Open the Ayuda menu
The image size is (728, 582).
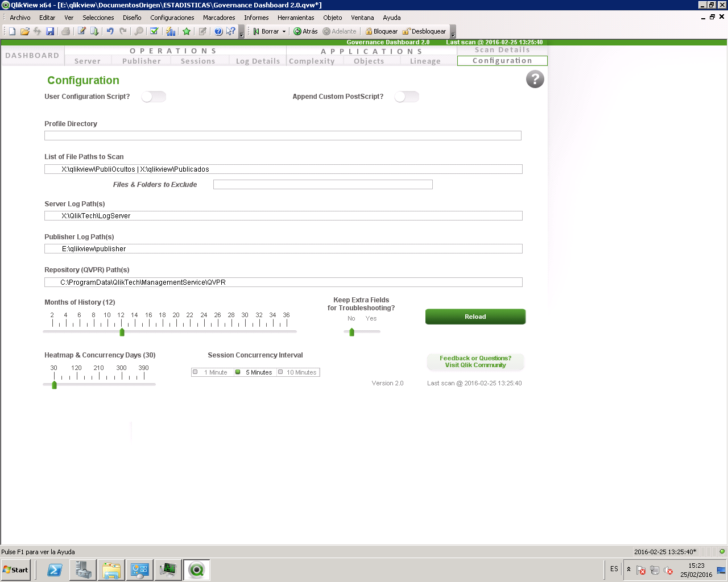[392, 18]
